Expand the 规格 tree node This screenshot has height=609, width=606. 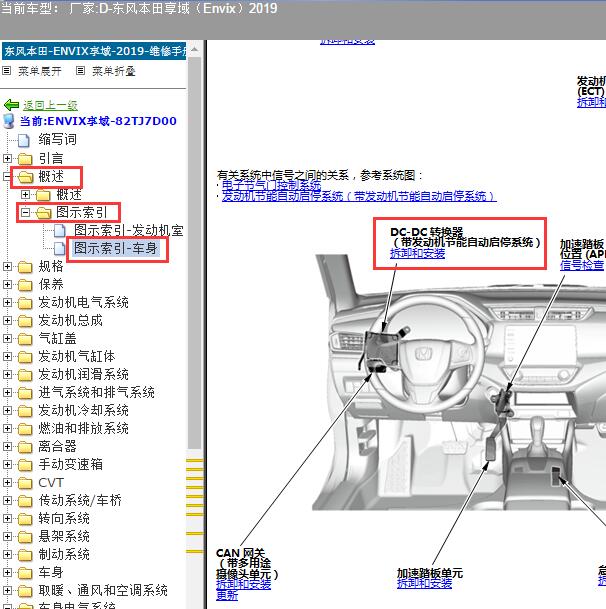[7, 266]
